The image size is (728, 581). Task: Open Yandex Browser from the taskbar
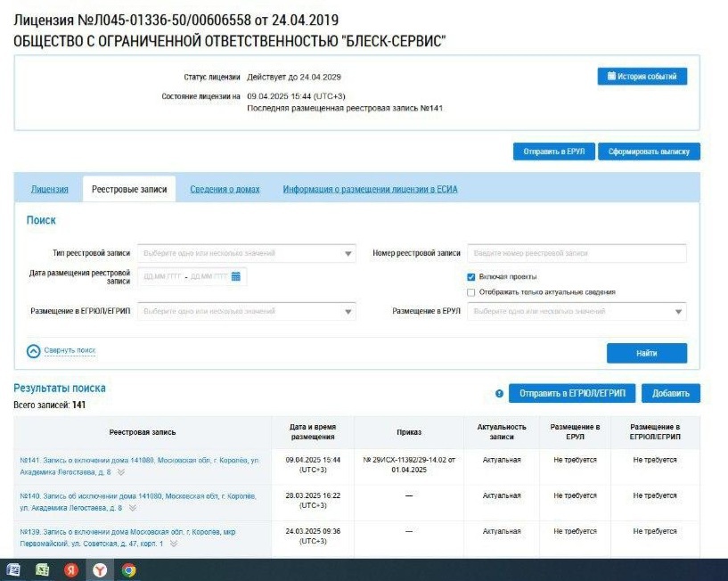(100, 569)
